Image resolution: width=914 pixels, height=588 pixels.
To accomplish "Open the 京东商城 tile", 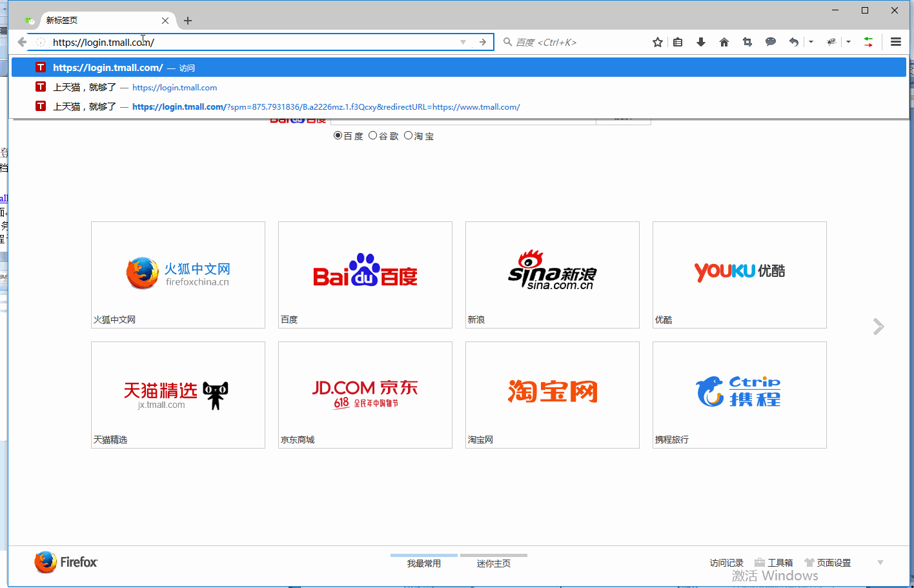I will [365, 395].
